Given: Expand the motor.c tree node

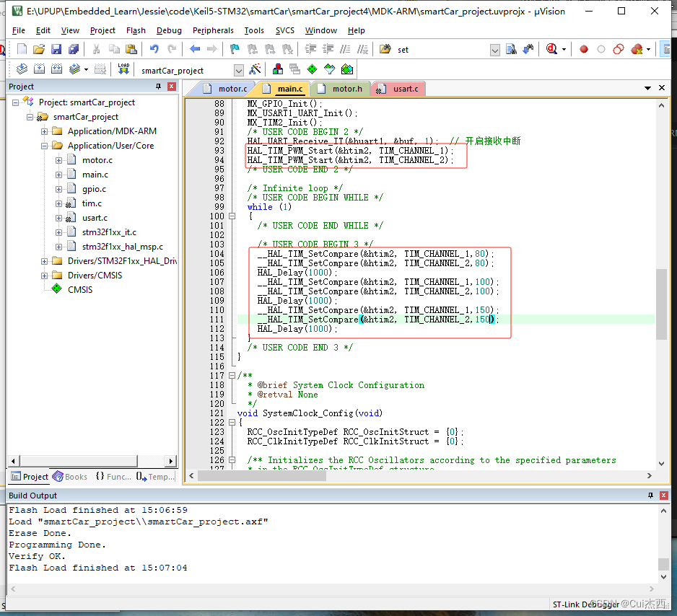Looking at the screenshot, I should coord(58,160).
